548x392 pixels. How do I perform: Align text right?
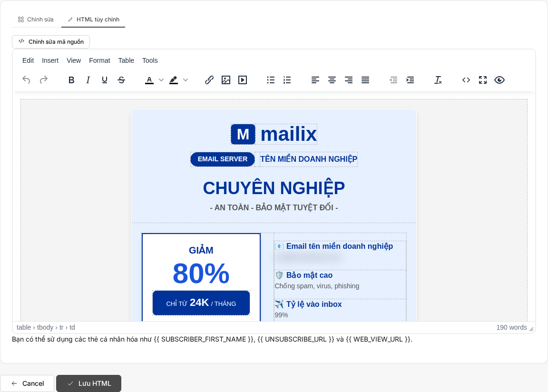[348, 80]
